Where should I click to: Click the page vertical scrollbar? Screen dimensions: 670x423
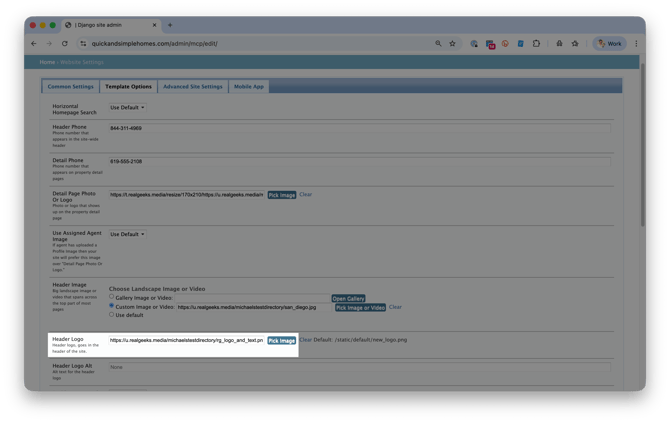point(642,145)
